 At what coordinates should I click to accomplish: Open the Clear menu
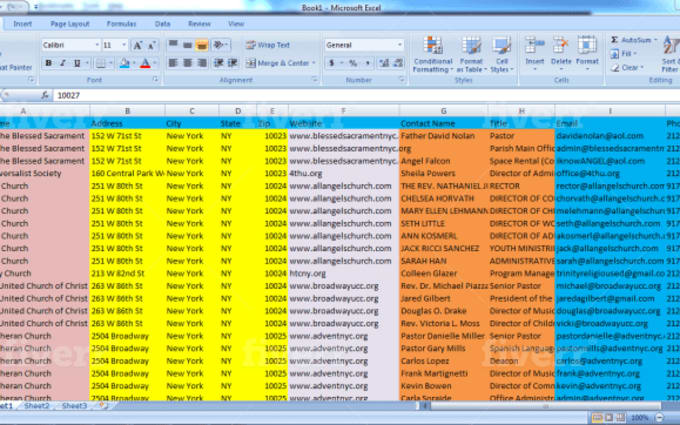pos(626,68)
